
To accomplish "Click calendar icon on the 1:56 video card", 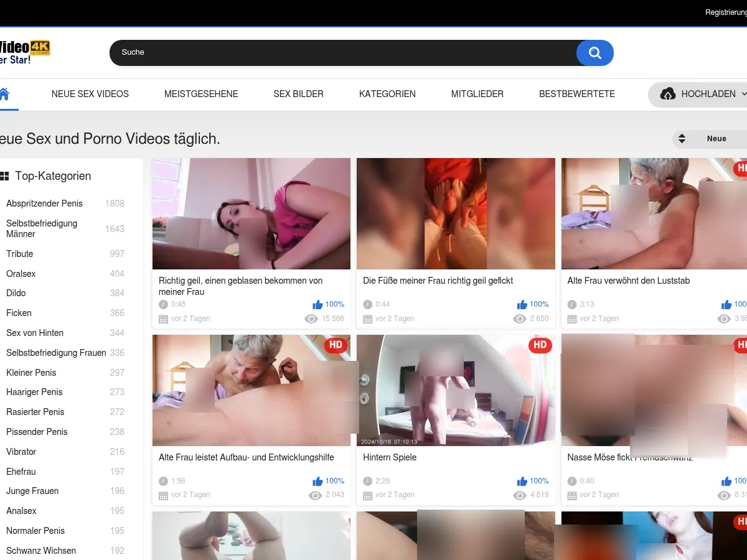I will [163, 496].
